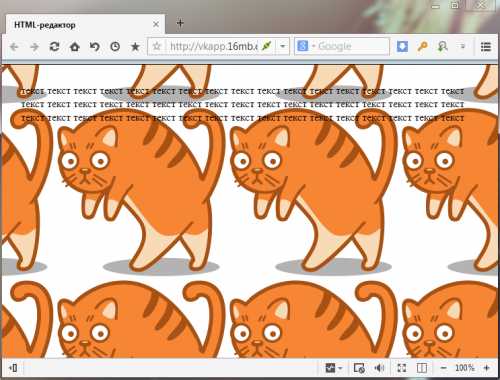Bookmark this page using outline star
Viewport: 500px width, 380px height.
point(157,46)
